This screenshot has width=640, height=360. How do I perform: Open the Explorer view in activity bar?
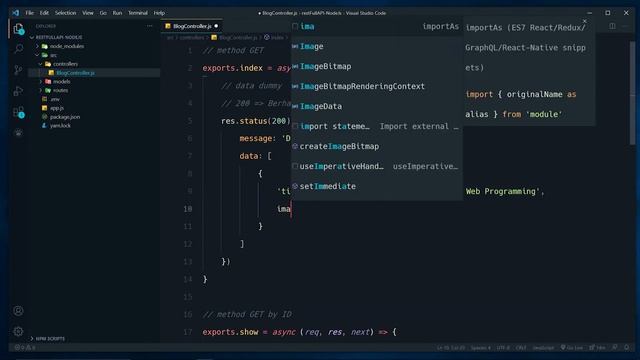[18, 29]
